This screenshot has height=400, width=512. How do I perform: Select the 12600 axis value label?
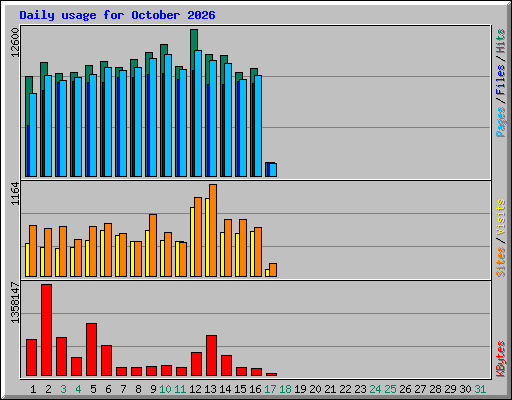pyautogui.click(x=15, y=43)
